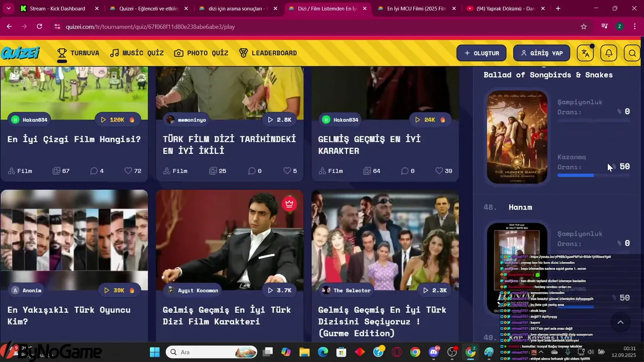Image resolution: width=644 pixels, height=362 pixels.
Task: Go back in browser history
Action: [9, 26]
